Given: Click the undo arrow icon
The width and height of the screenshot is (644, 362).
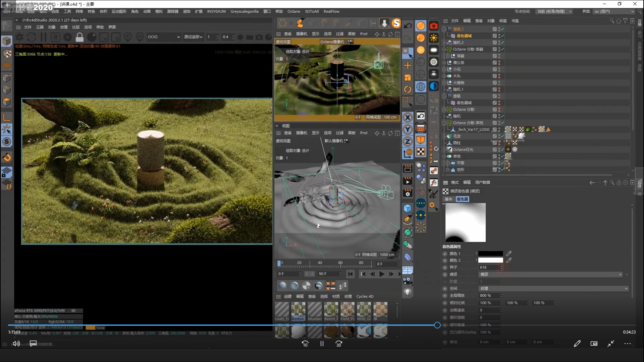Looking at the screenshot, I should click(x=408, y=26).
